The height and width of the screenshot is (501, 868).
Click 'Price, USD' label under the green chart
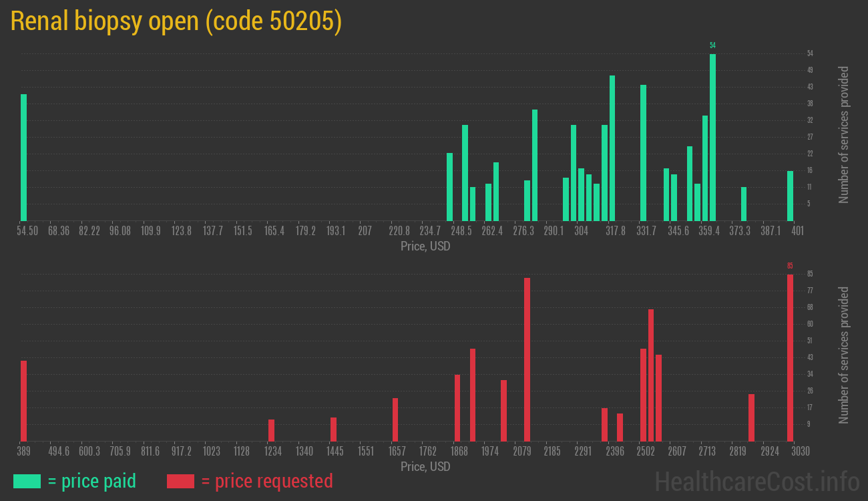coord(425,246)
